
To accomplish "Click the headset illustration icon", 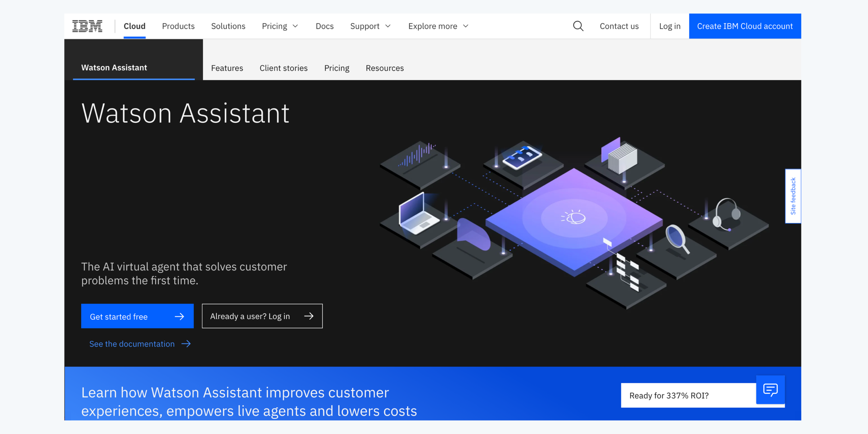I will tap(726, 215).
